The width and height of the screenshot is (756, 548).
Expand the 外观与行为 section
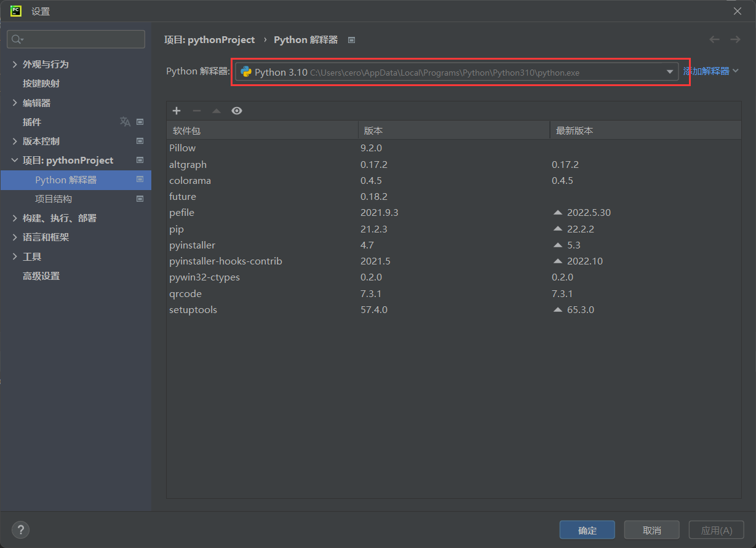coord(15,64)
